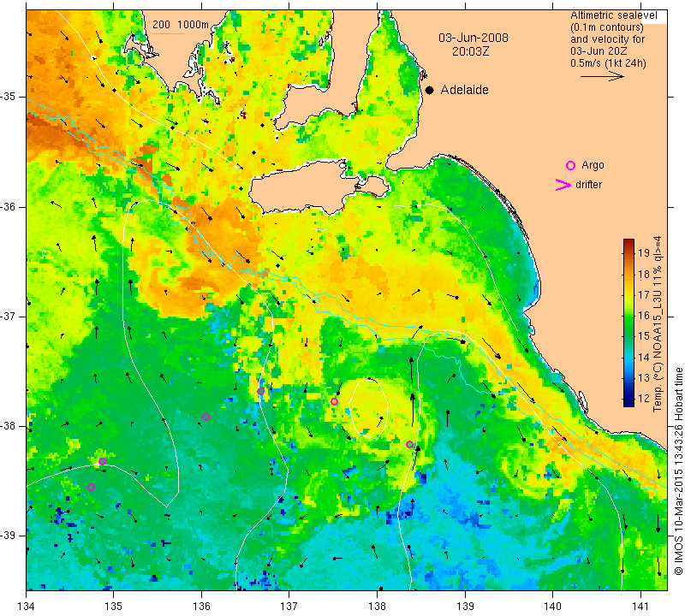
Task: Click the -39 latitude axis label
Action: 9,536
